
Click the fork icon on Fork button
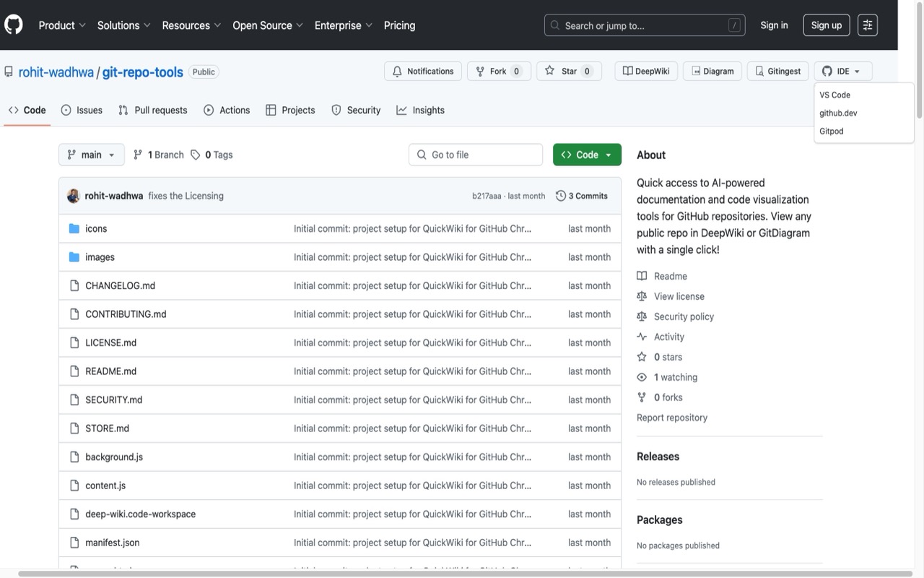pyautogui.click(x=480, y=72)
